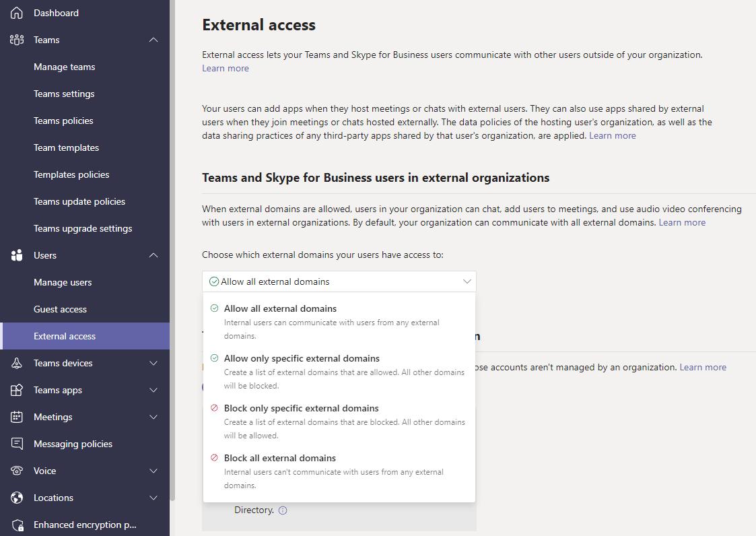756x536 pixels.
Task: Choose Allow only specific external domains
Action: click(x=339, y=372)
